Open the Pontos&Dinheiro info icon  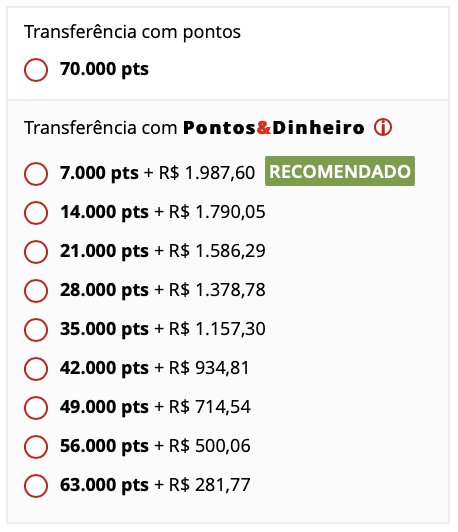383,128
